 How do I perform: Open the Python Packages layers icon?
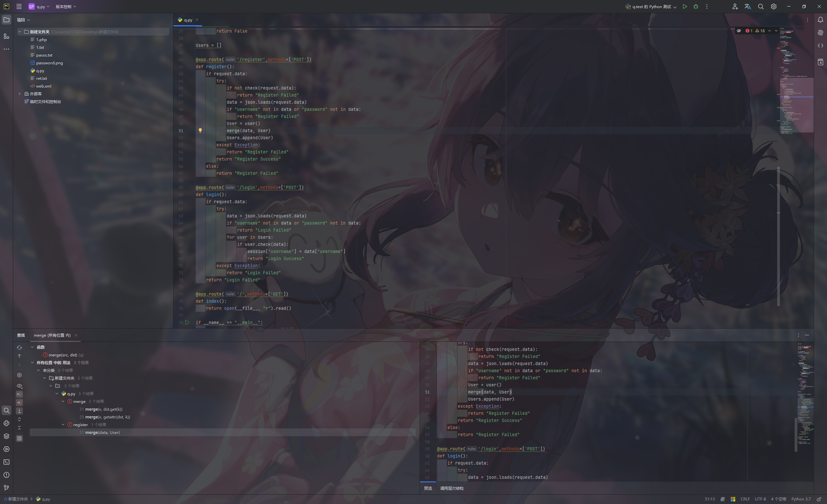pos(6,436)
